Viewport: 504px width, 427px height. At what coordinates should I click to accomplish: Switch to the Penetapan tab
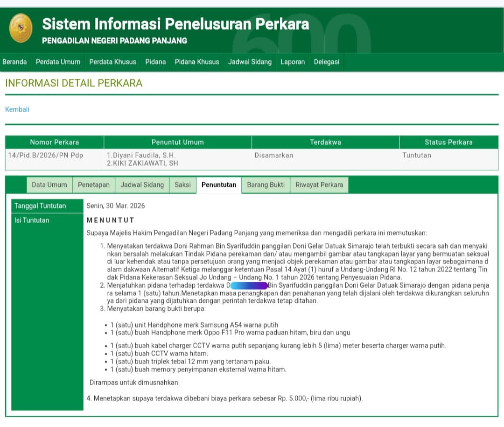[x=93, y=185]
